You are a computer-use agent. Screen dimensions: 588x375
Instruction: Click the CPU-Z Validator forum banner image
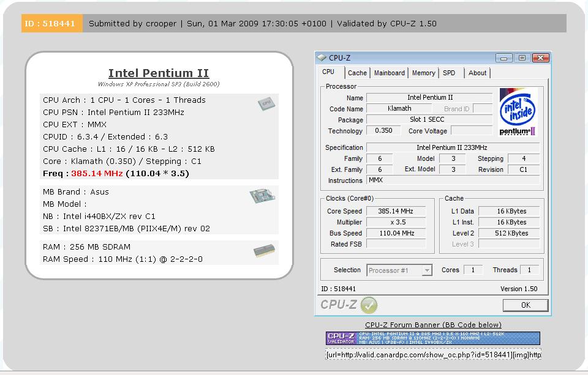click(x=433, y=338)
